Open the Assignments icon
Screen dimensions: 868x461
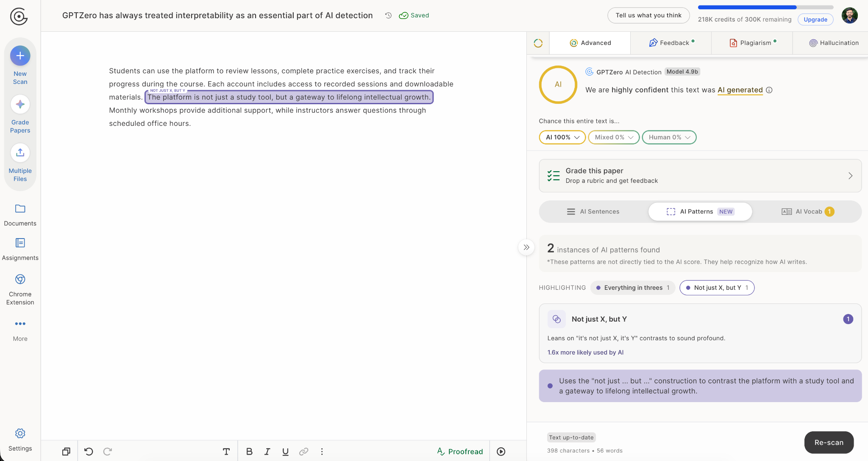(20, 243)
